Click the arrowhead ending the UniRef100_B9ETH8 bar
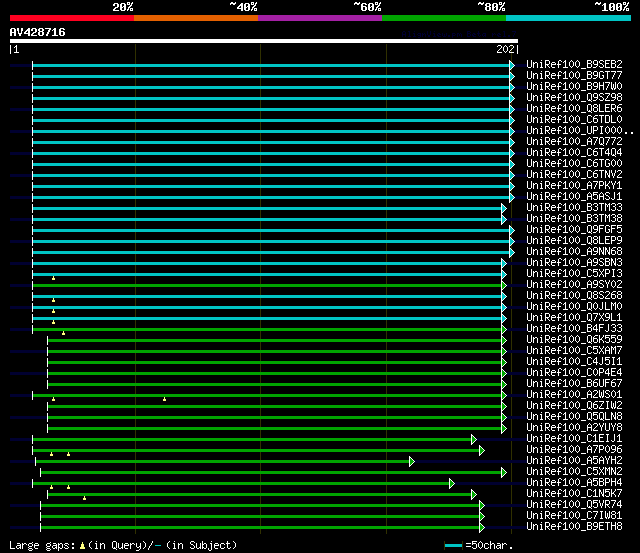The image size is (640, 553). [482, 528]
